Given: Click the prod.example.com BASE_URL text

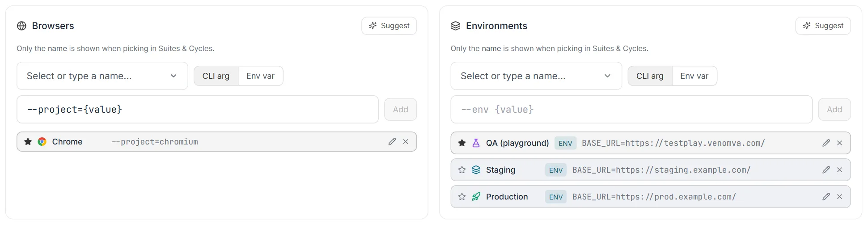Looking at the screenshot, I should [654, 197].
